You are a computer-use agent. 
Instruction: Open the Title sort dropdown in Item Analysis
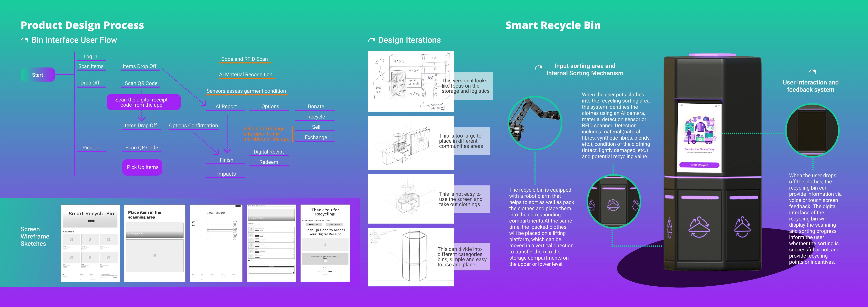click(x=208, y=220)
